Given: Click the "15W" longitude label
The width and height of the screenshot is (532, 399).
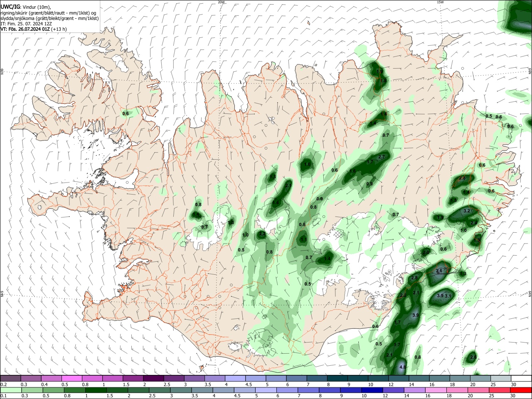Looking at the screenshot, I should click(440, 2).
